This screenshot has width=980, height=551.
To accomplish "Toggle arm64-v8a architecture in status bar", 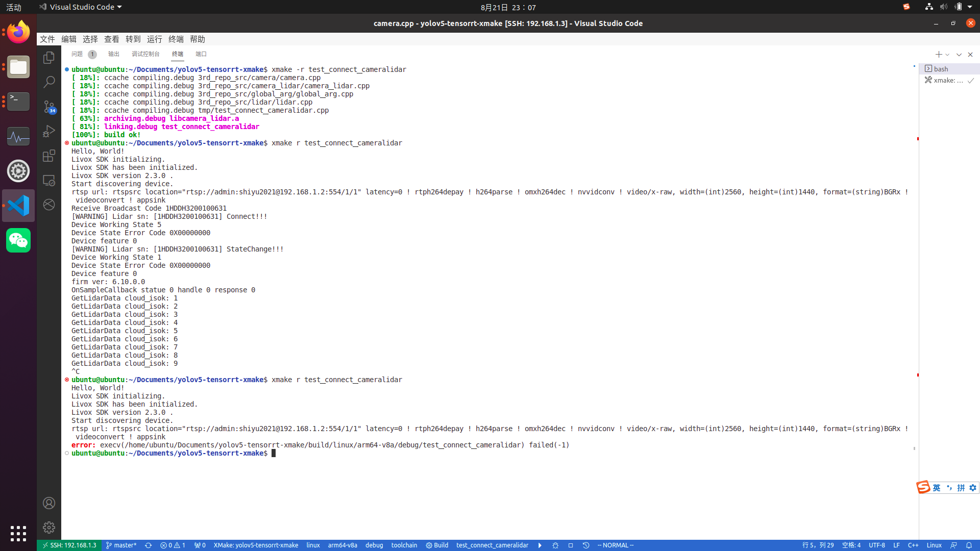I will (342, 545).
